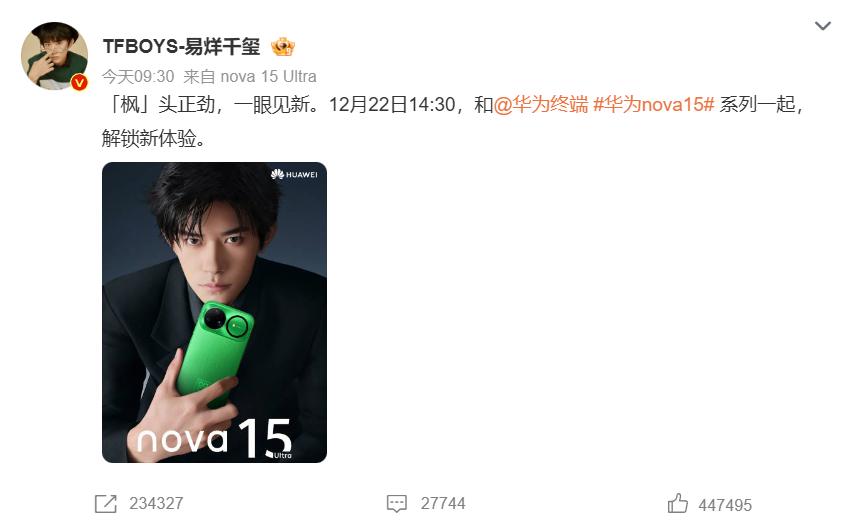Screen dimensions: 850x524
Task: View the comment count 27744
Action: [443, 503]
